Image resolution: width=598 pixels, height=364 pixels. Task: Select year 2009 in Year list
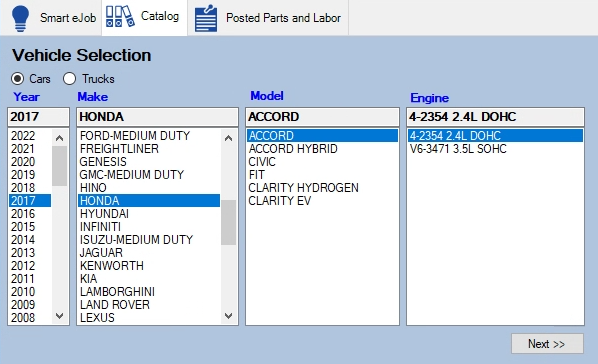click(x=30, y=304)
